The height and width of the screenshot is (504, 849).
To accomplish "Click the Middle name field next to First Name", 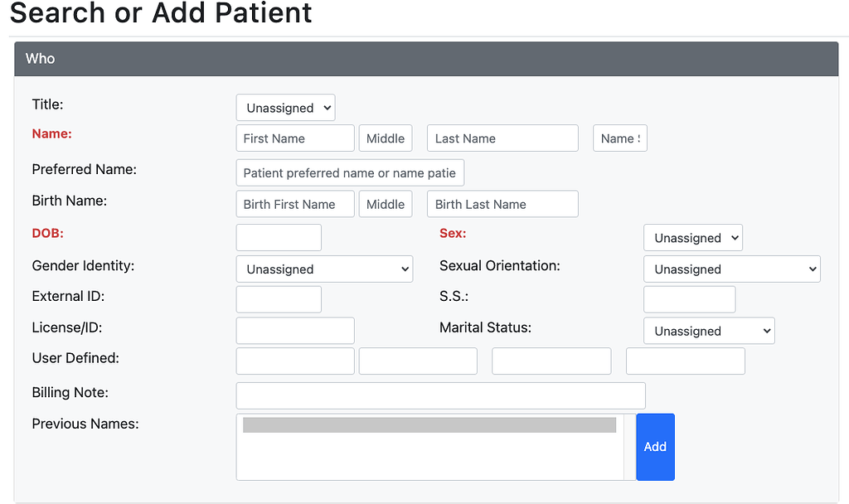I will [x=385, y=138].
